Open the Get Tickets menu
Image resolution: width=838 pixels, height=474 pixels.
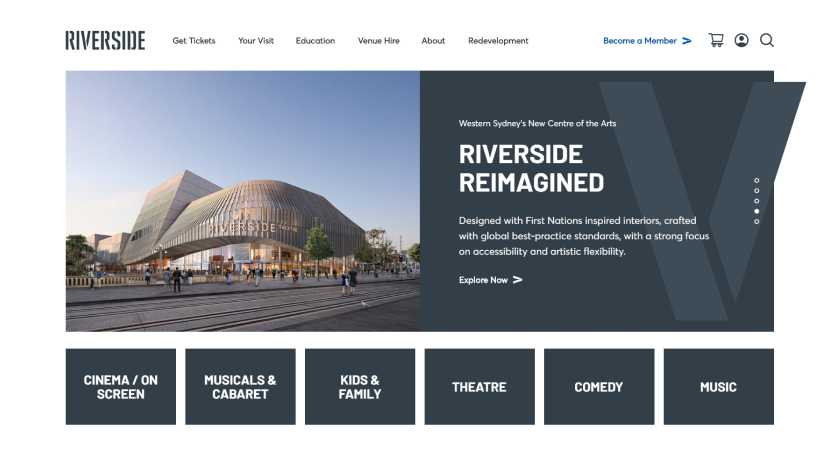[193, 41]
